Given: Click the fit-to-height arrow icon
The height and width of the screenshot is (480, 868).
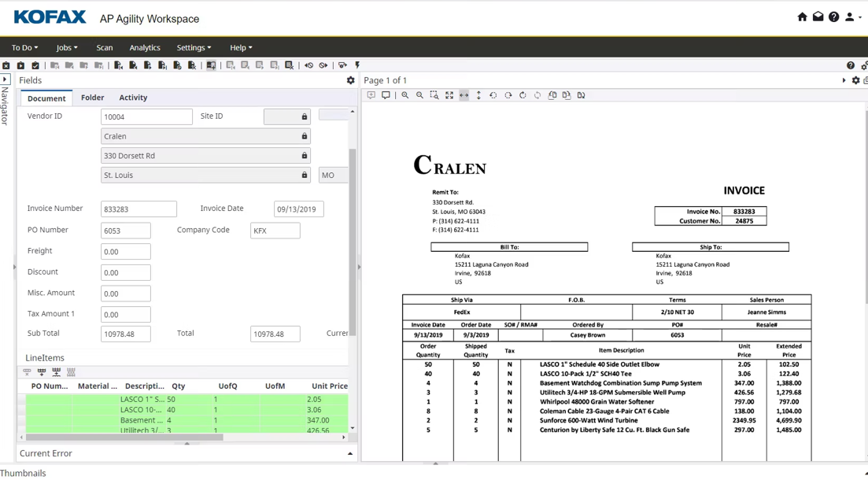Looking at the screenshot, I should (x=478, y=95).
